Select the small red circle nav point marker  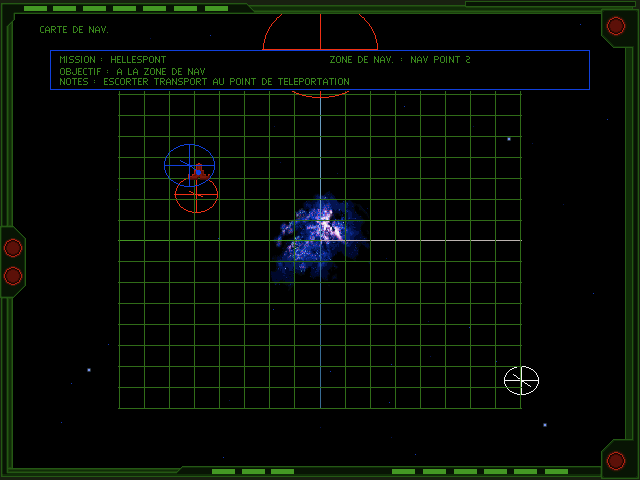click(196, 195)
